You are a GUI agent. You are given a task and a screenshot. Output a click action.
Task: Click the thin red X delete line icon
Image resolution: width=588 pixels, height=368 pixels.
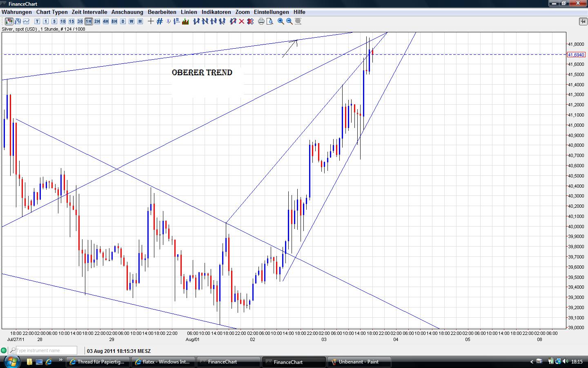242,21
